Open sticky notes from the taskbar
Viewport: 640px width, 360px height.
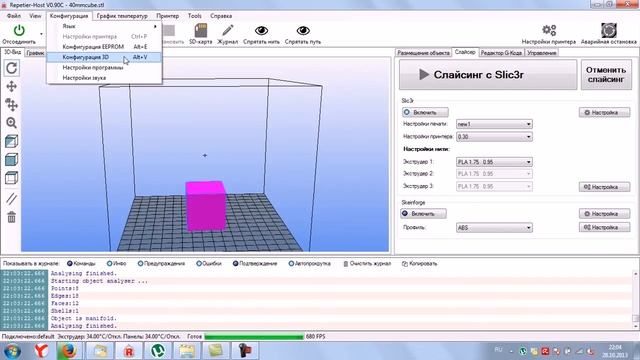pyautogui.click(x=216, y=351)
